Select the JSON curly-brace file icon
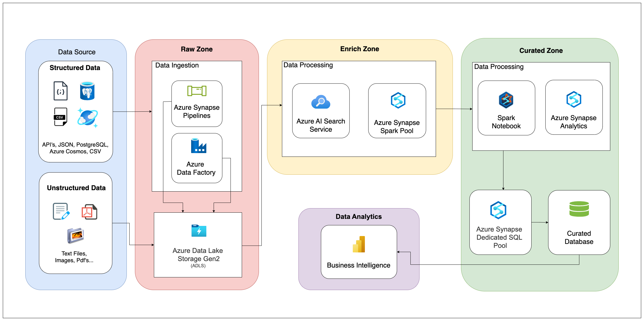Image resolution: width=644 pixels, height=321 pixels. 60,91
